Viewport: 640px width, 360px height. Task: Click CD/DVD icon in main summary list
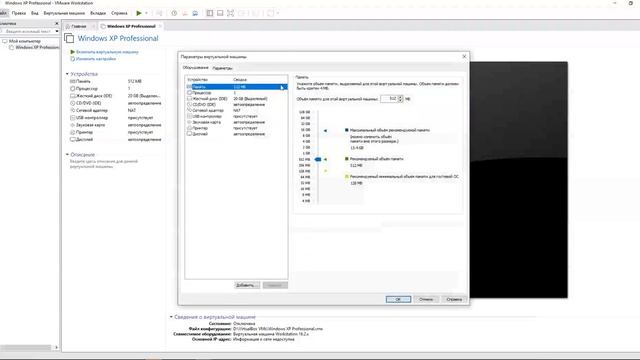click(x=72, y=103)
